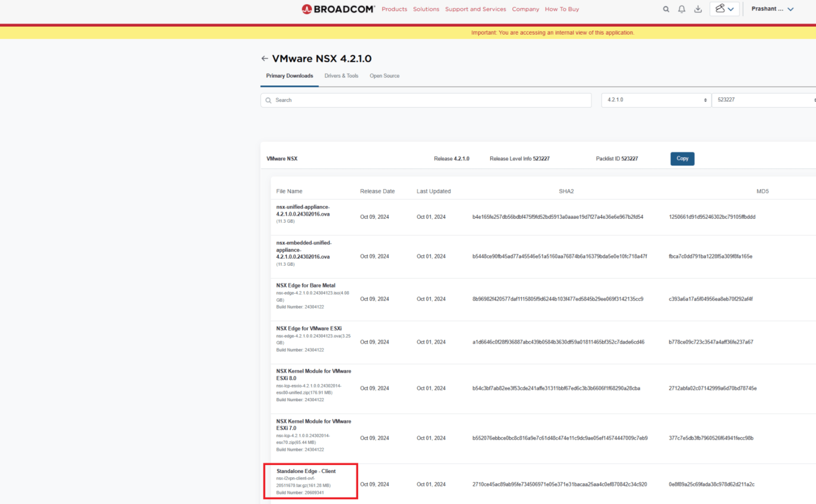Image resolution: width=816 pixels, height=504 pixels.
Task: Switch to the Drivers & Tools tab
Action: 341,76
